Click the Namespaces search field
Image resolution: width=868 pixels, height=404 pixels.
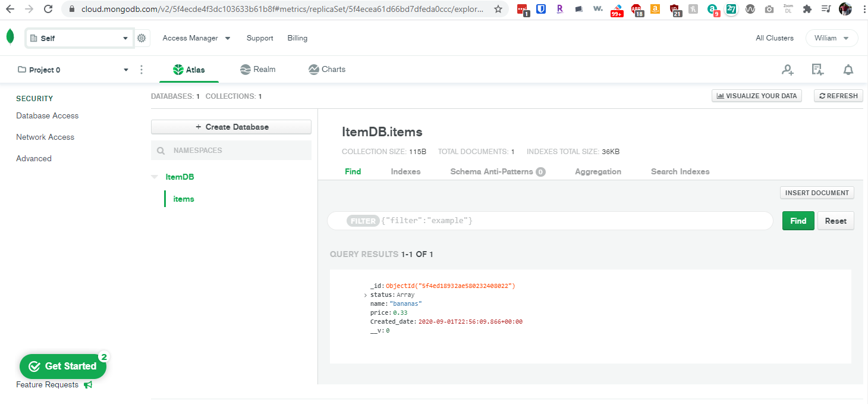[231, 151]
